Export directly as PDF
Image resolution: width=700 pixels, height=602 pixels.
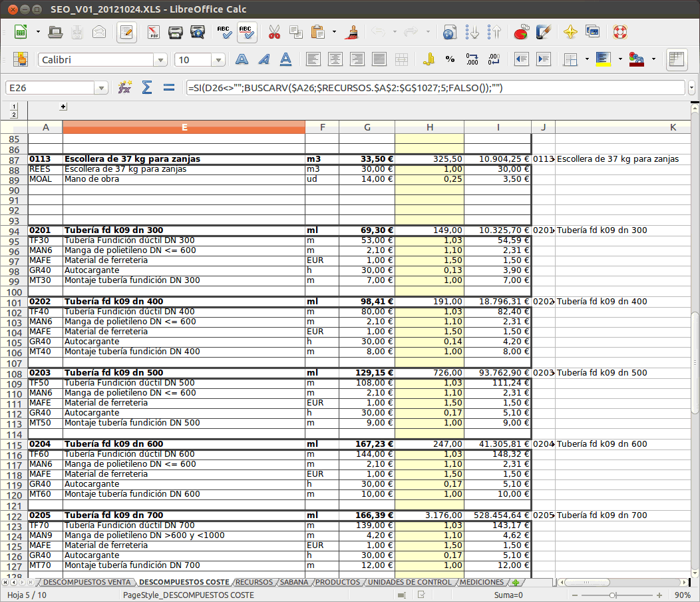tap(153, 32)
